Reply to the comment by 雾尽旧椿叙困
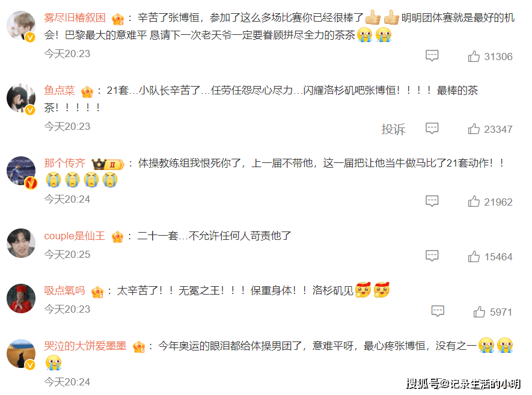 click(x=432, y=56)
